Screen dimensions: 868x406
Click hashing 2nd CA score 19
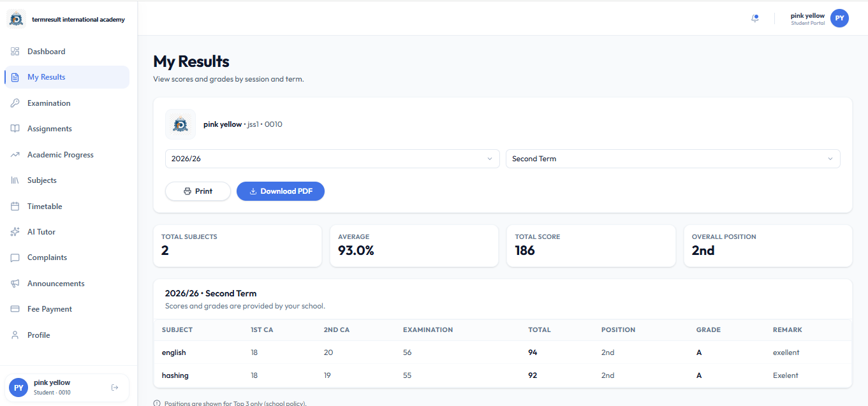327,375
